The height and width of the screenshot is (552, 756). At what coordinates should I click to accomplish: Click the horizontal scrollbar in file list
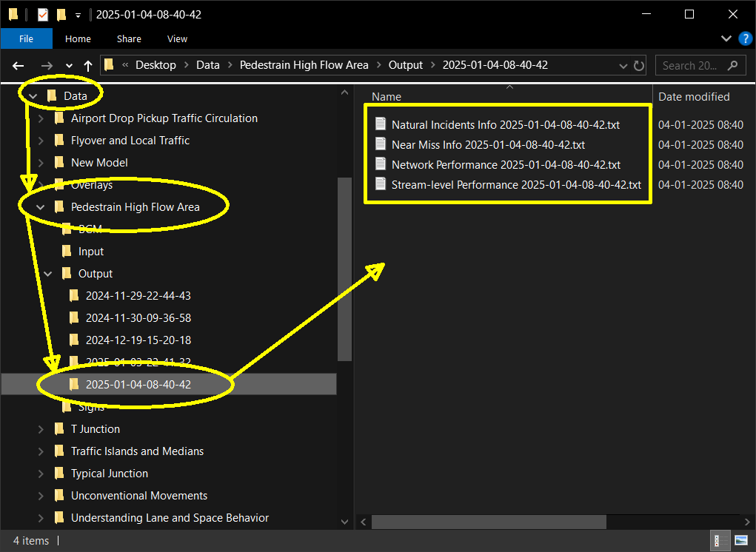489,522
